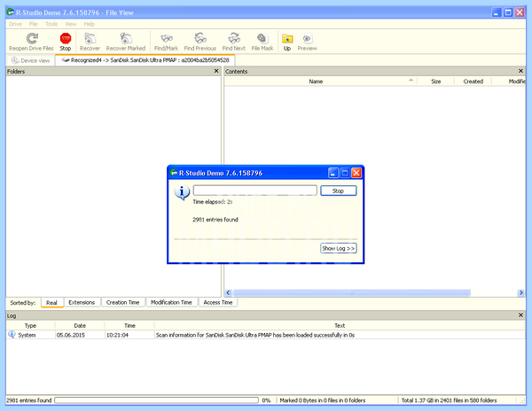The image size is (532, 411).
Task: Sort by Creation Time tab
Action: [x=123, y=302]
